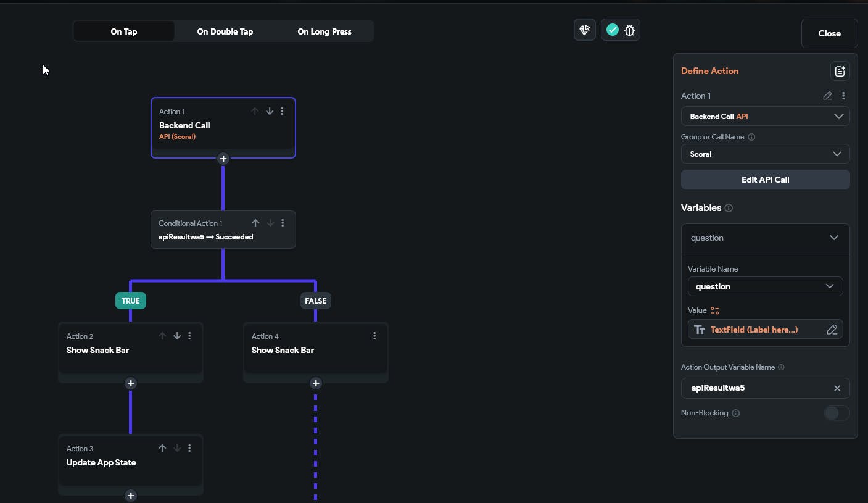The image size is (868, 503).
Task: Open three-dot menu on Backend Call node
Action: [282, 112]
